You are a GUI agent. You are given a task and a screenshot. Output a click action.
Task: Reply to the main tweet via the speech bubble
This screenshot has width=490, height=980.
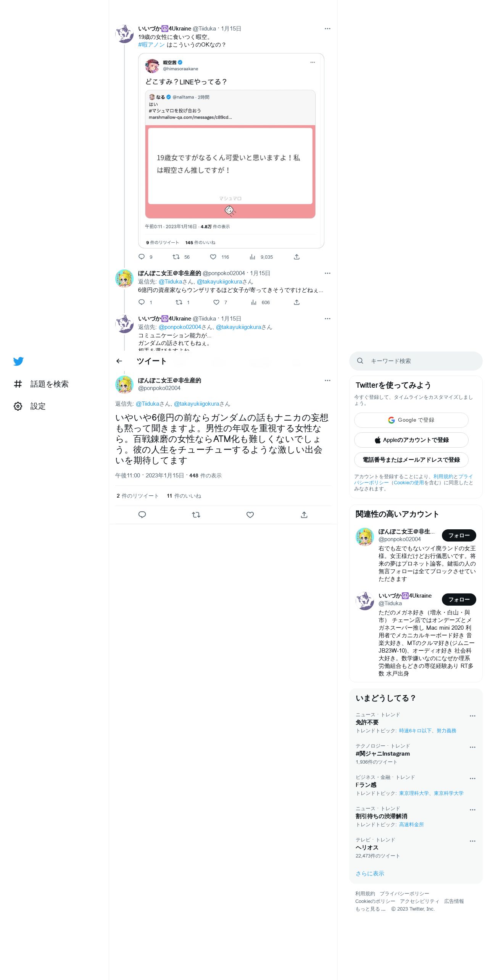[142, 515]
